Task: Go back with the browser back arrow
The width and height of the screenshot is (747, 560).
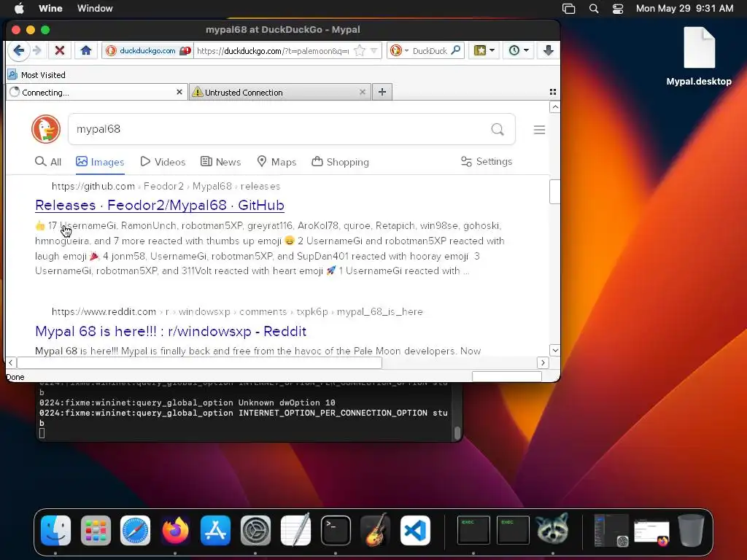Action: (18, 50)
